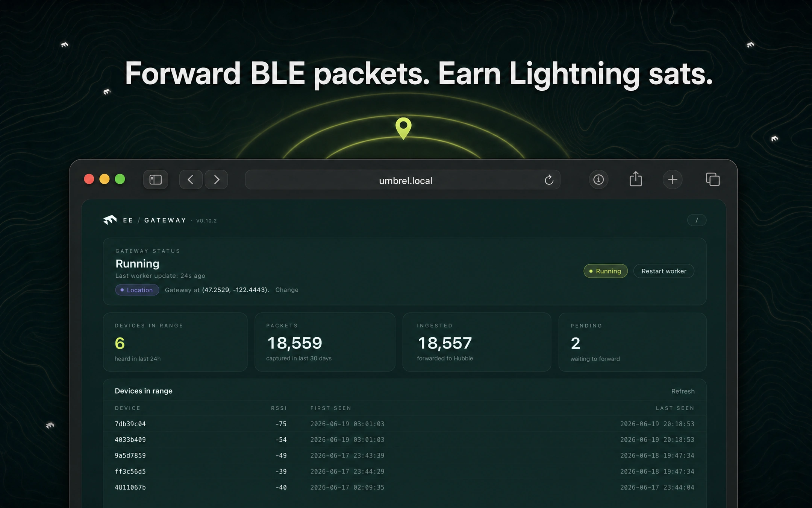The width and height of the screenshot is (812, 508).
Task: Click the LAST SEEN column header
Action: coord(675,408)
